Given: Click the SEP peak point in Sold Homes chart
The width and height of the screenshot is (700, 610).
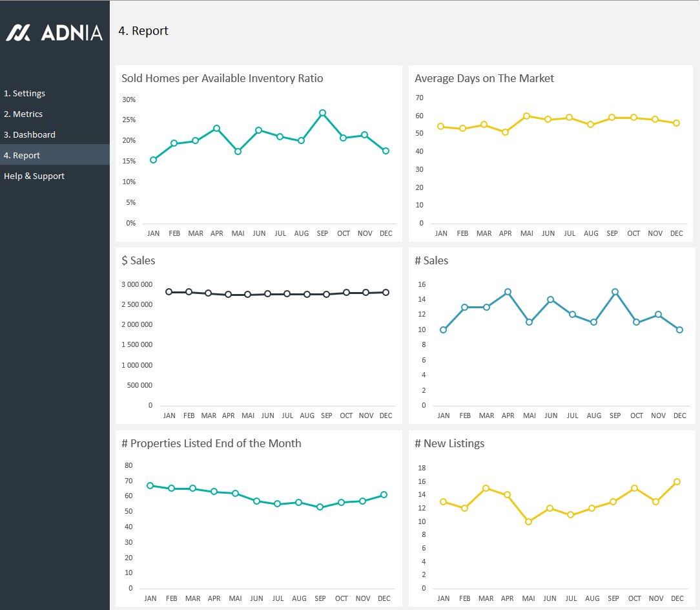Looking at the screenshot, I should [322, 113].
